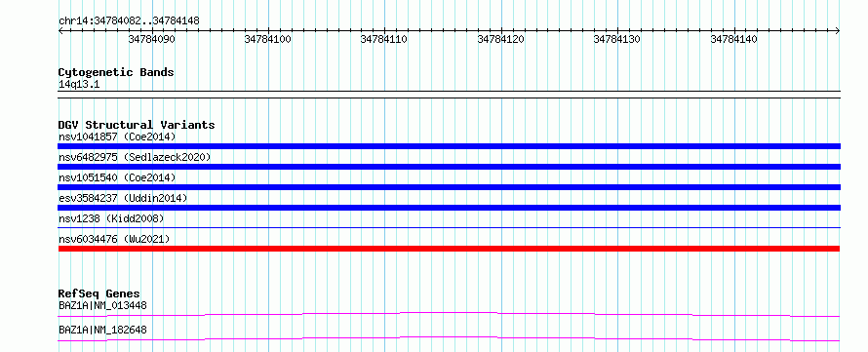868x352 pixels.
Task: Select the blue bar under nsv6482975
Action: pyautogui.click(x=449, y=167)
